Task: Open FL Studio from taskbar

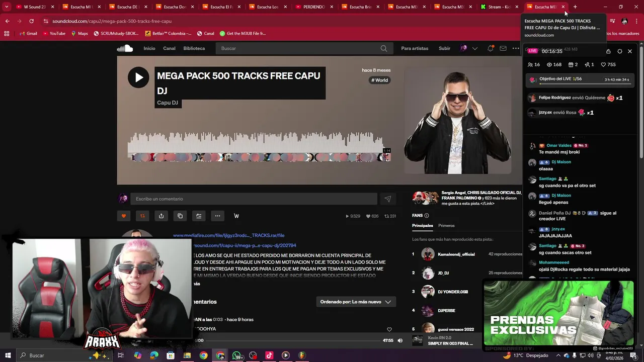Action: [x=302, y=355]
